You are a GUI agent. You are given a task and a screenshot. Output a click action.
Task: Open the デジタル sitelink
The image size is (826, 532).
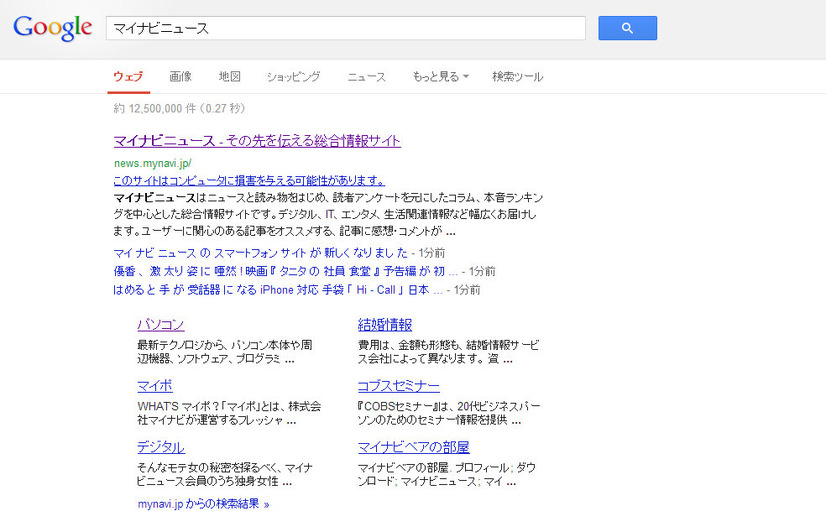[x=161, y=447]
